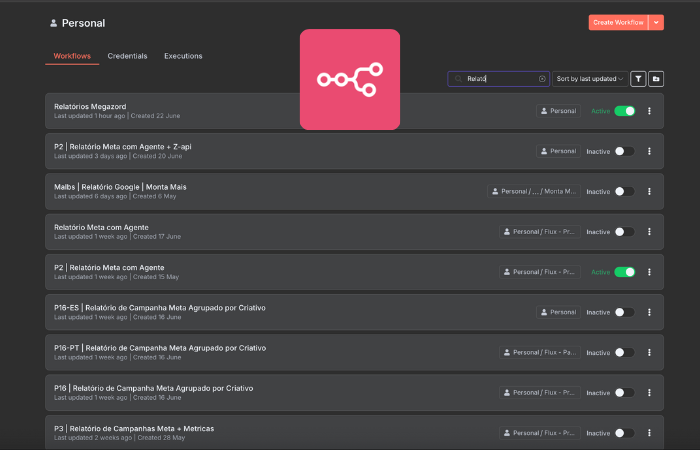
Task: Click the Flux folder tag on the P16 workflow row
Action: [x=540, y=393]
